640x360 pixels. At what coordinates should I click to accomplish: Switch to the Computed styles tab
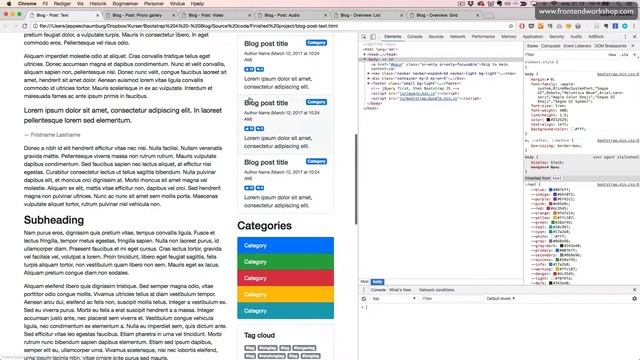click(x=550, y=46)
